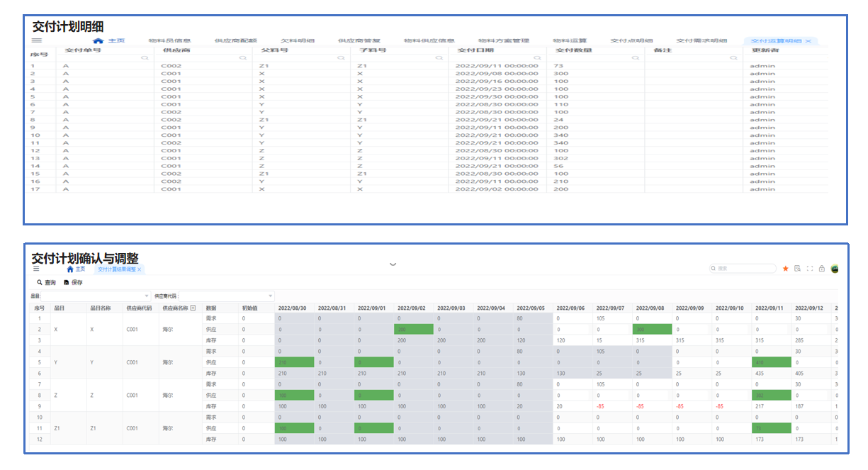Image resolution: width=868 pixels, height=470 pixels.
Task: Click the 保存 button
Action: click(73, 282)
